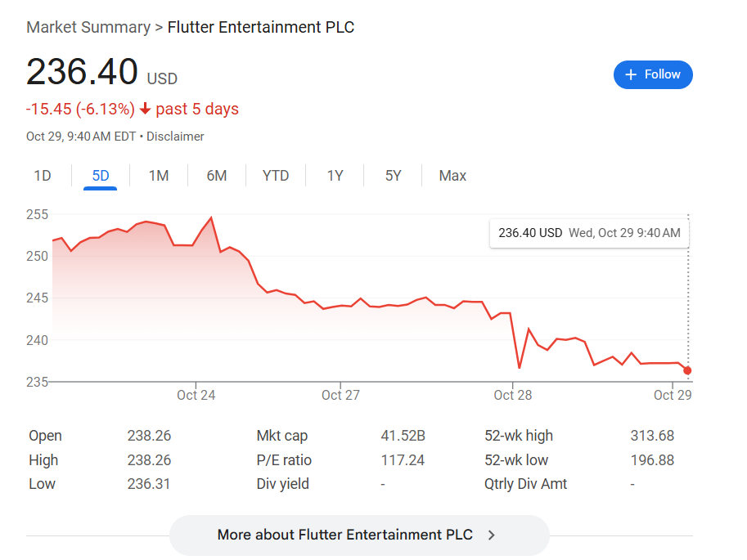This screenshot has width=747, height=560.
Task: Switch chart to 6M range
Action: (217, 176)
